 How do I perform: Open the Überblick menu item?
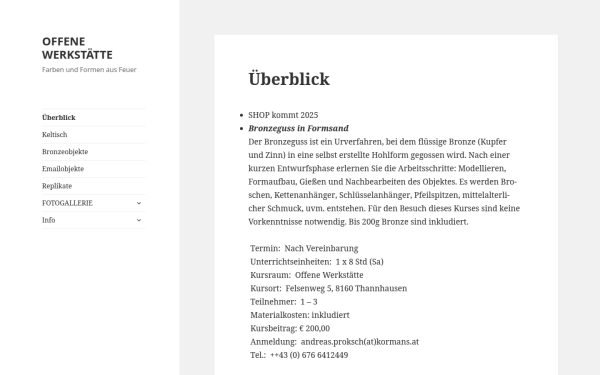59,117
